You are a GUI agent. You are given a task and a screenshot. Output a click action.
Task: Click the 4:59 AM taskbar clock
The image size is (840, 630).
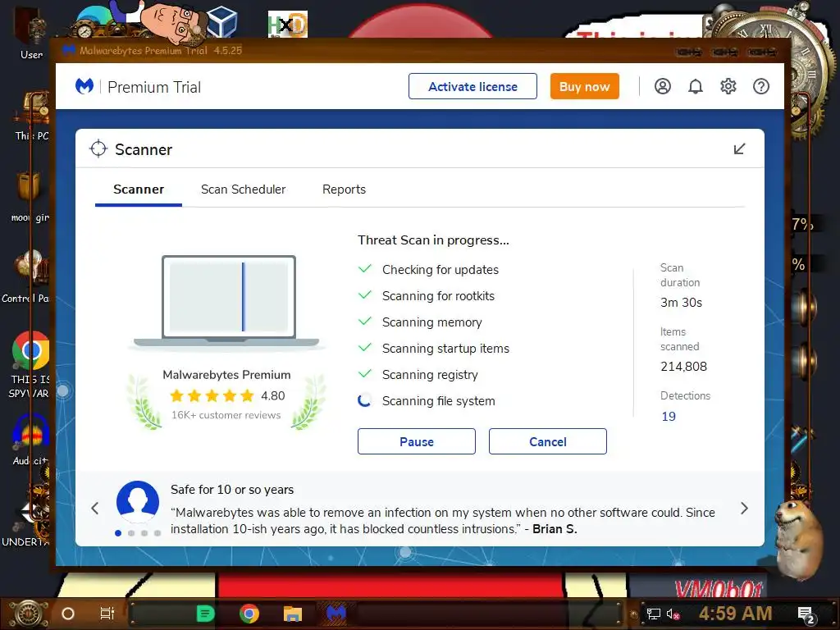click(735, 614)
